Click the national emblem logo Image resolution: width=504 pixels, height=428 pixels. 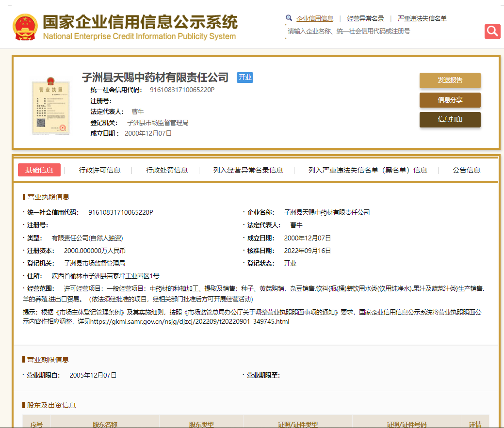(x=25, y=27)
